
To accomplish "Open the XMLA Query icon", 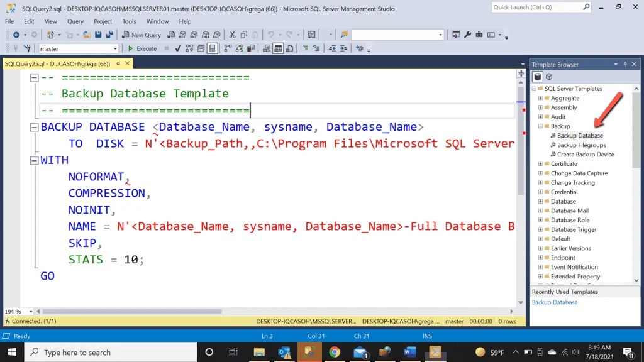I will (206, 35).
